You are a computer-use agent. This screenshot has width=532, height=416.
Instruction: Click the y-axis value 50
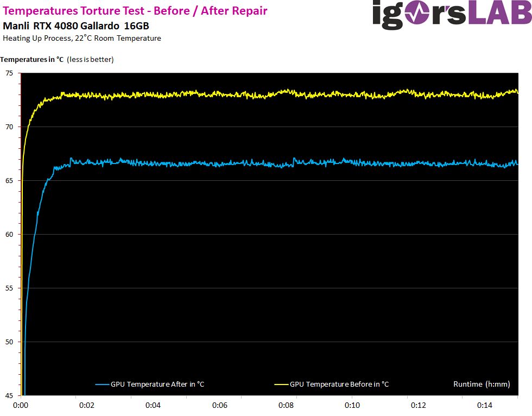9,342
